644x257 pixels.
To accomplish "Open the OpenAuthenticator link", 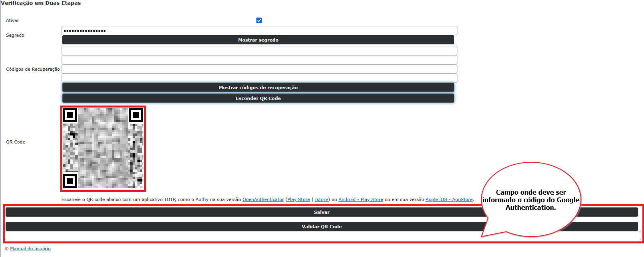I will [x=263, y=199].
